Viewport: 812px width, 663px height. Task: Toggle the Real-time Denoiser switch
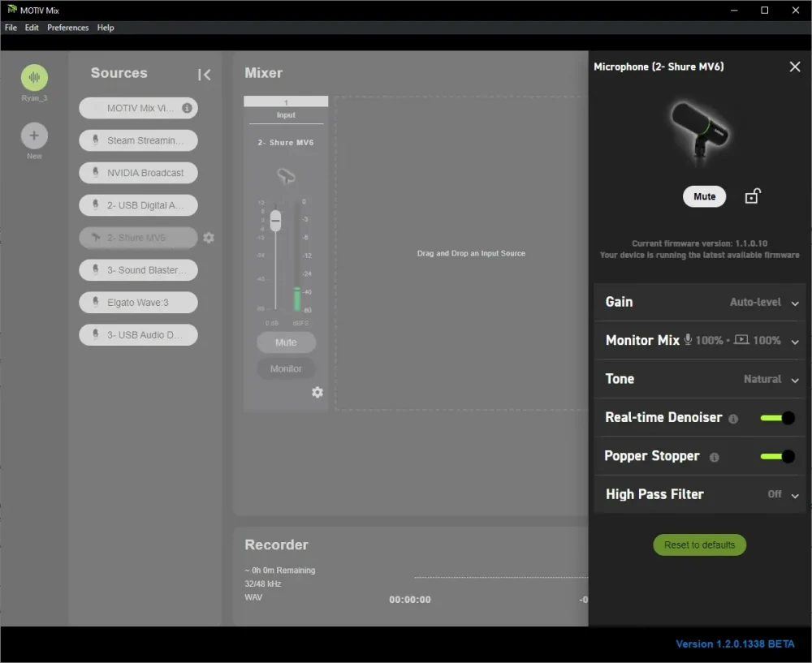click(777, 418)
